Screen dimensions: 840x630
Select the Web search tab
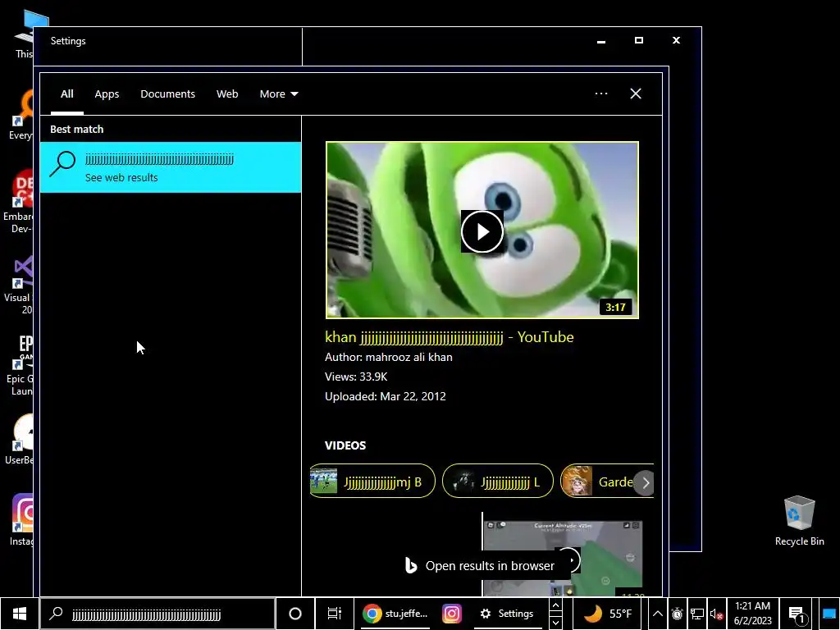227,94
